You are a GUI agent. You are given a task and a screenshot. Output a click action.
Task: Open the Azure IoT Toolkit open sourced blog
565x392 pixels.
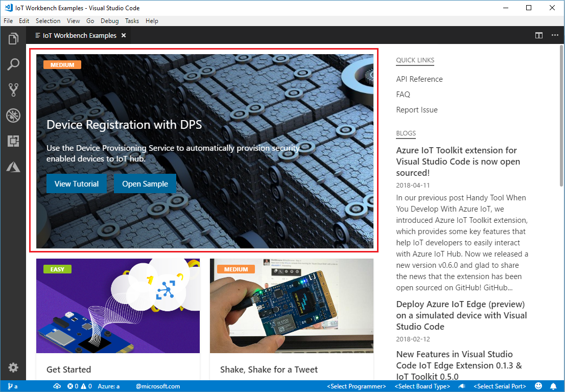click(458, 161)
